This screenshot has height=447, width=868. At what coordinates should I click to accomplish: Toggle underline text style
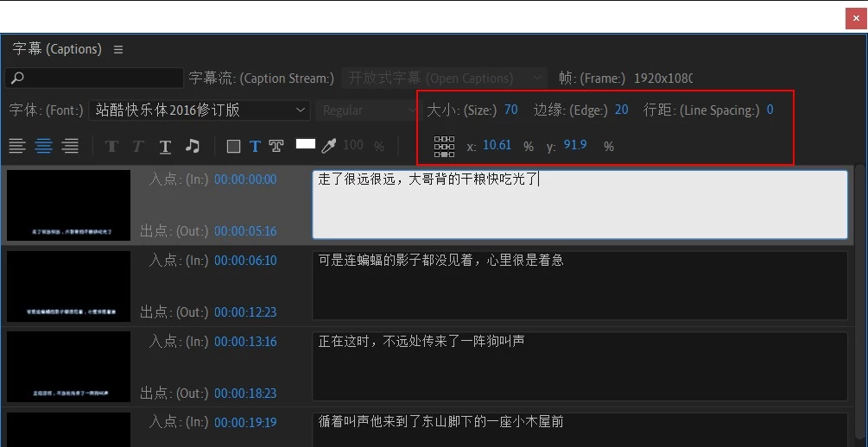coord(165,147)
